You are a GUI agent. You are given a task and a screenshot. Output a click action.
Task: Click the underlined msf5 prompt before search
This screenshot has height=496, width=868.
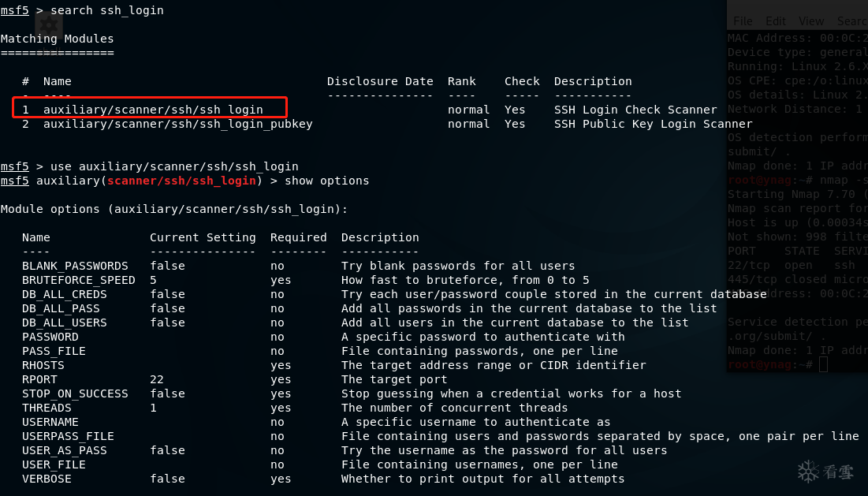click(x=14, y=10)
